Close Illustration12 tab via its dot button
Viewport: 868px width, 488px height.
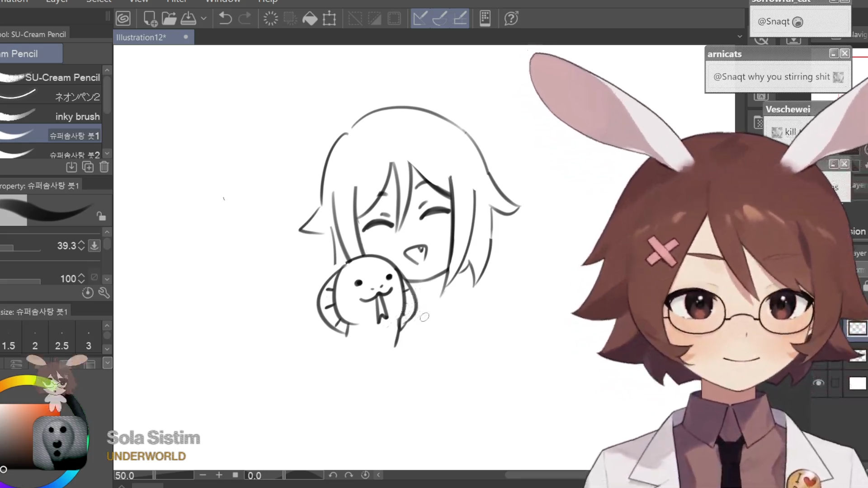185,37
